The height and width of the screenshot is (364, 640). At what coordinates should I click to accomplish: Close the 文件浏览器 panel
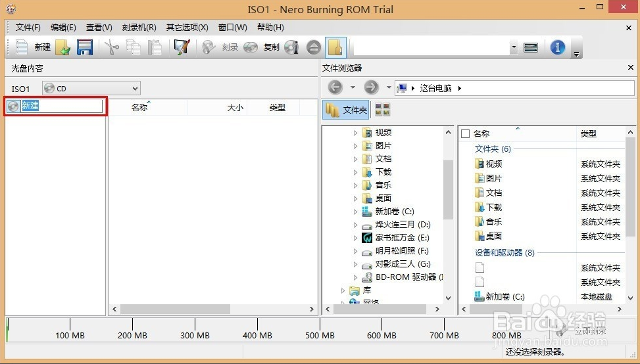click(631, 67)
